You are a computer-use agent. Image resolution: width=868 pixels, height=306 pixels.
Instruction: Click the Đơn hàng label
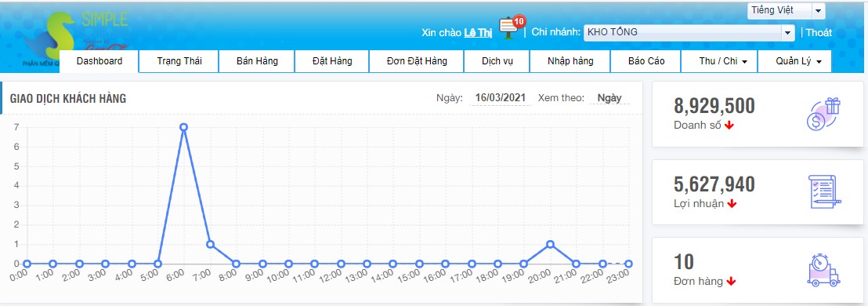tap(698, 282)
